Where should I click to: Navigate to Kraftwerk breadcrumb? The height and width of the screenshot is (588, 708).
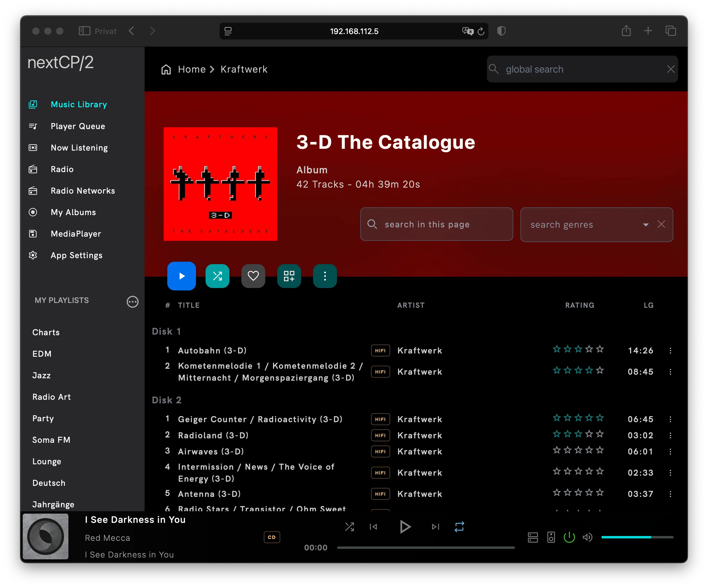(x=244, y=69)
